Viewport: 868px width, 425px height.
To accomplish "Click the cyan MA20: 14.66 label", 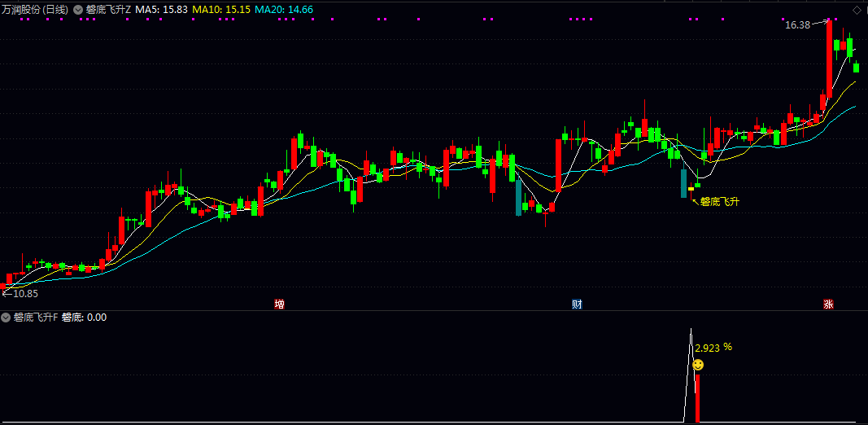I will (283, 9).
